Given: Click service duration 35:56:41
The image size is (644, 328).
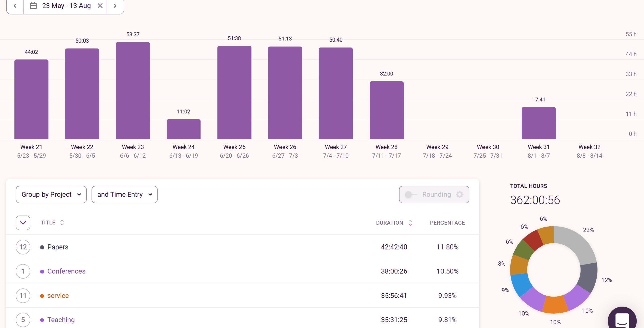Looking at the screenshot, I should (394, 296).
